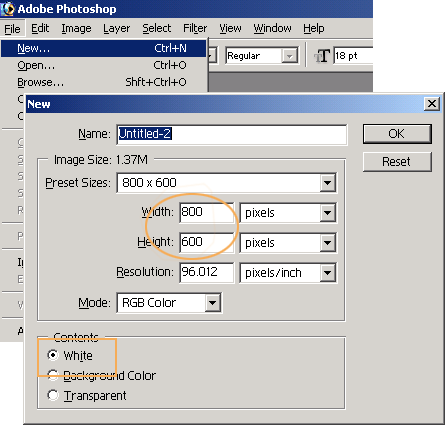
Task: Select the Background Color radio button
Action: click(53, 375)
